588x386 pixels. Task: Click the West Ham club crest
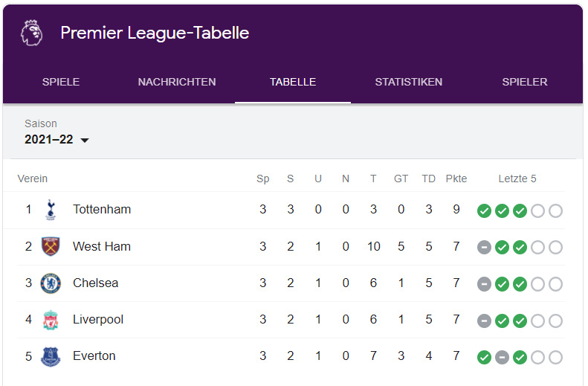pos(51,247)
